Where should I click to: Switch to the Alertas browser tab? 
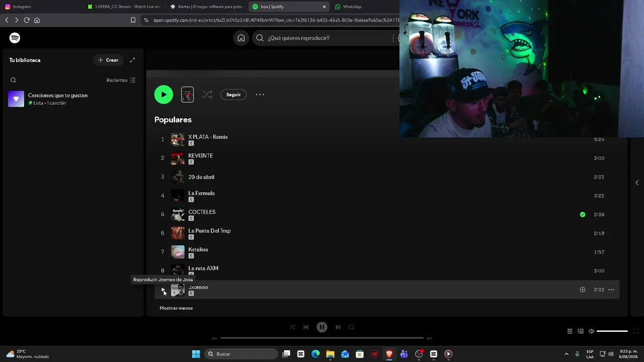click(207, 7)
